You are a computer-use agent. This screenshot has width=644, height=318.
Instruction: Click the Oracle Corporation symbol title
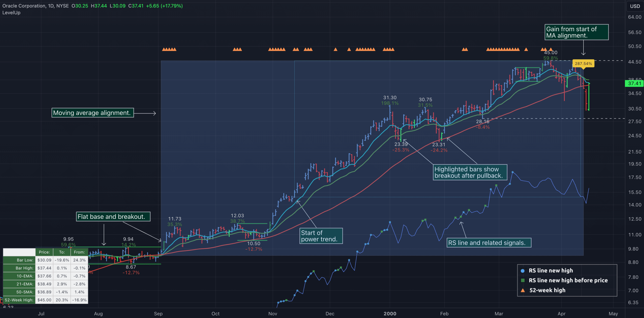[x=24, y=6]
